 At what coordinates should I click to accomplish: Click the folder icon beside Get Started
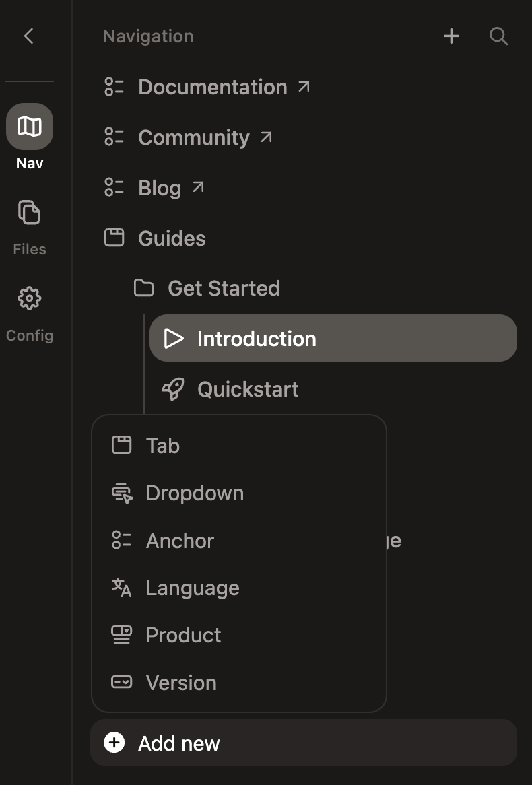pos(143,287)
